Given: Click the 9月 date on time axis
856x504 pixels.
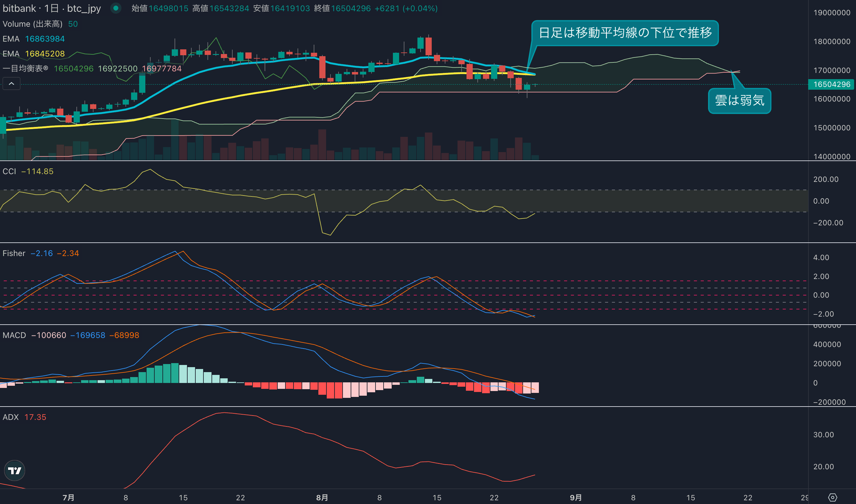Looking at the screenshot, I should [576, 497].
